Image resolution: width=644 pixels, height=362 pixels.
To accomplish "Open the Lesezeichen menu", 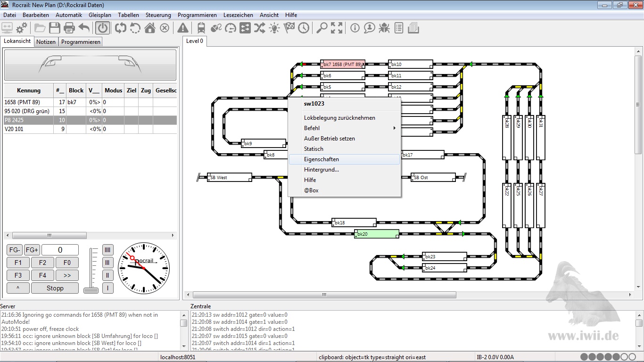I will 238,15.
